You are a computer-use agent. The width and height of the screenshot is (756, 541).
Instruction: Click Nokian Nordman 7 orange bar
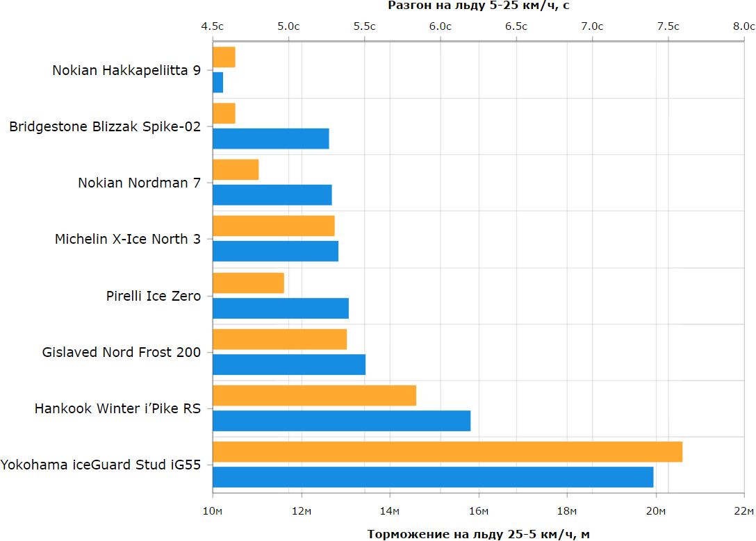pos(236,169)
